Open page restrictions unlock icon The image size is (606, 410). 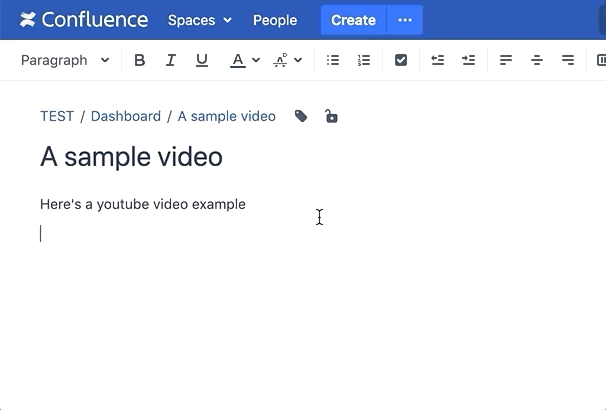click(x=331, y=116)
